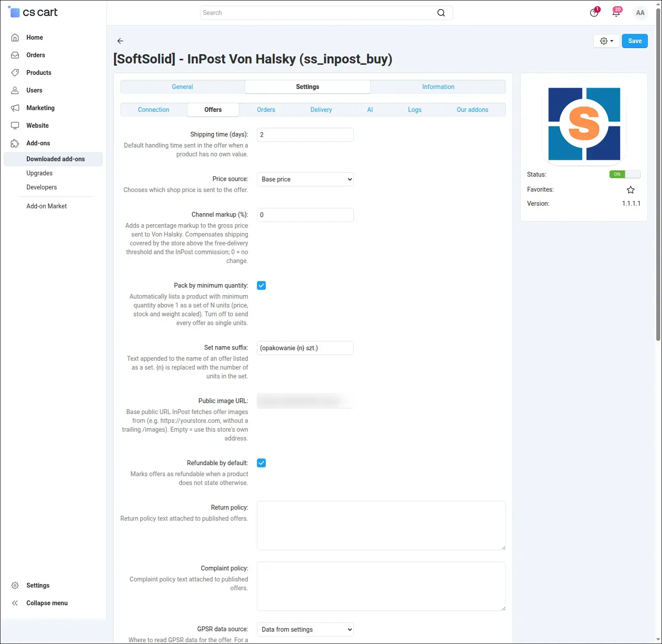The width and height of the screenshot is (662, 644).
Task: Open the gear actions dropdown near Save
Action: pyautogui.click(x=606, y=41)
